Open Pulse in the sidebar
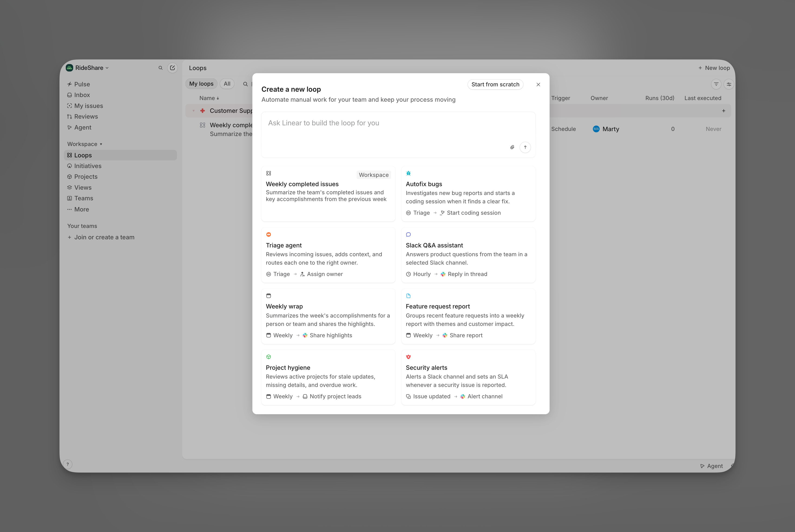The height and width of the screenshot is (532, 795). point(120,84)
